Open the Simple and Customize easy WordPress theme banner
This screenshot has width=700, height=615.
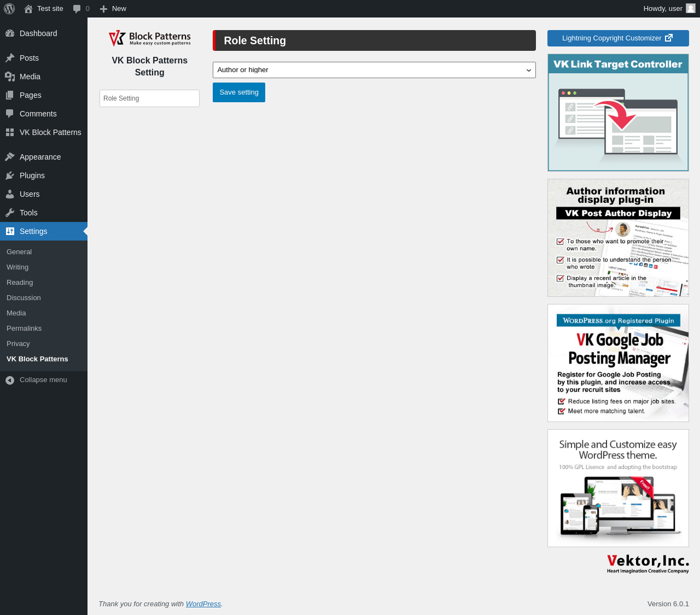click(618, 488)
